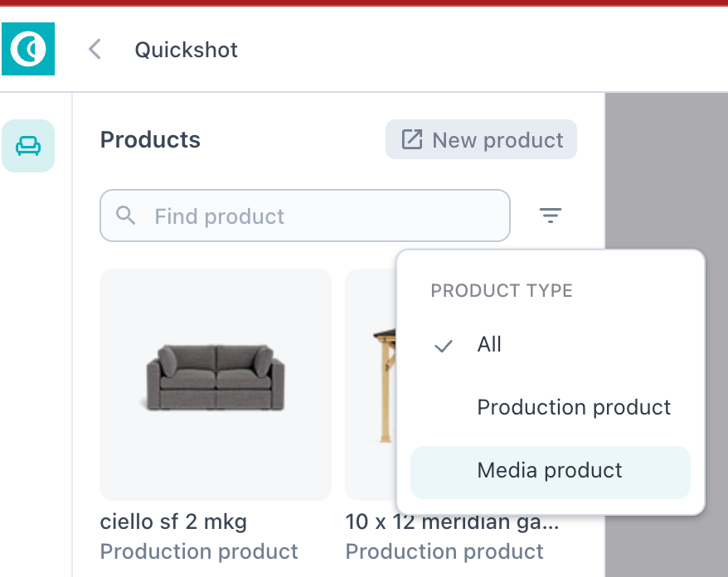Select the All product type option
This screenshot has height=577, width=728.
point(551,344)
